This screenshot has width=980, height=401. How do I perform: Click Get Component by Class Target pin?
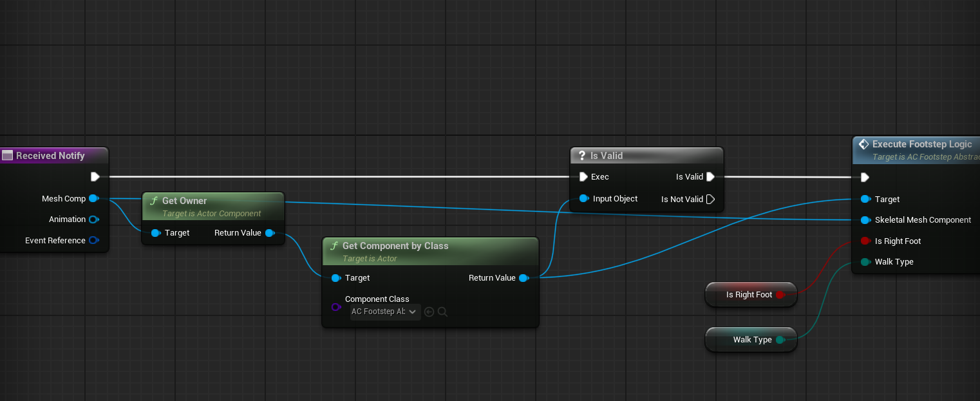(335, 278)
